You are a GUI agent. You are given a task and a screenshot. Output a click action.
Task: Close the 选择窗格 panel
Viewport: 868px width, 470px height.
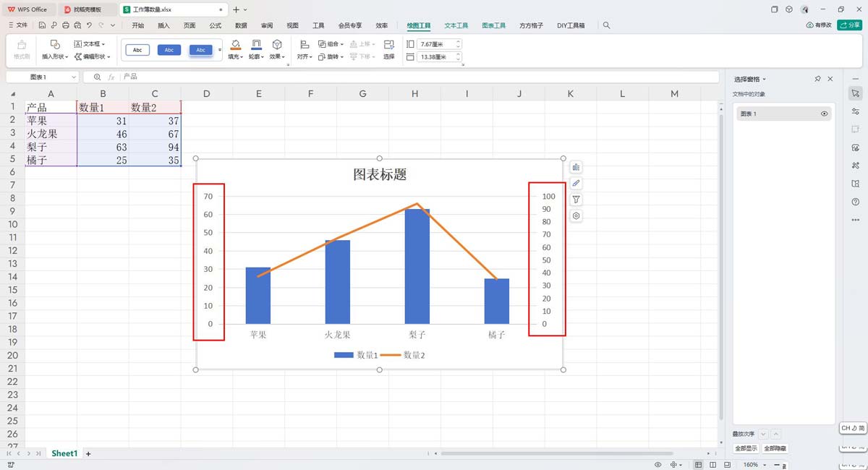point(830,79)
